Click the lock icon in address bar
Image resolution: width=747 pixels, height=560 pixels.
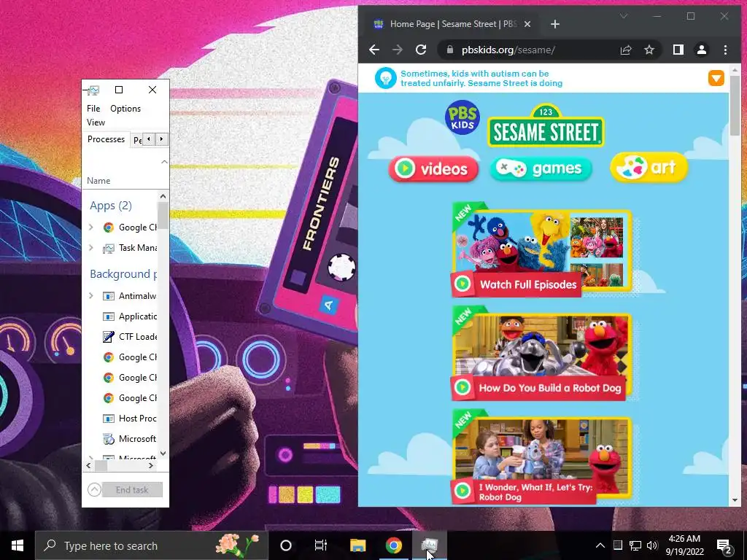click(449, 50)
